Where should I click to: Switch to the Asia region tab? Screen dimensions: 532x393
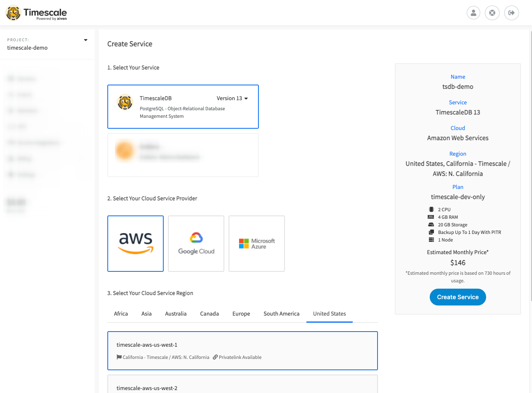pyautogui.click(x=146, y=314)
